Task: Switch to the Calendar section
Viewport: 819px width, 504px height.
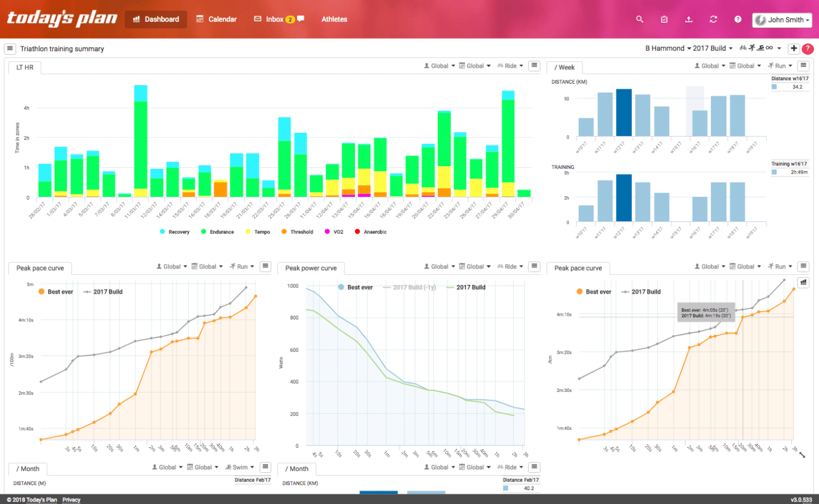Action: [216, 19]
